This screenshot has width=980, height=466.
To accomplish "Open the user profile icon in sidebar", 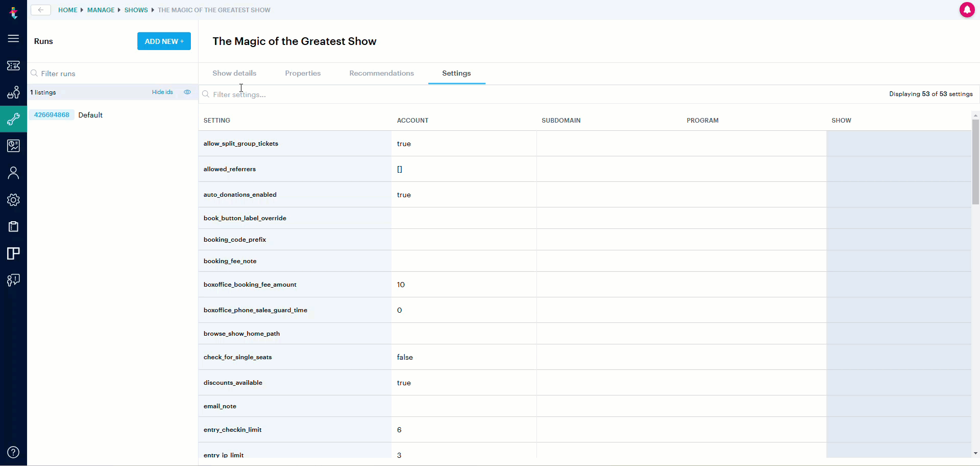I will [13, 173].
